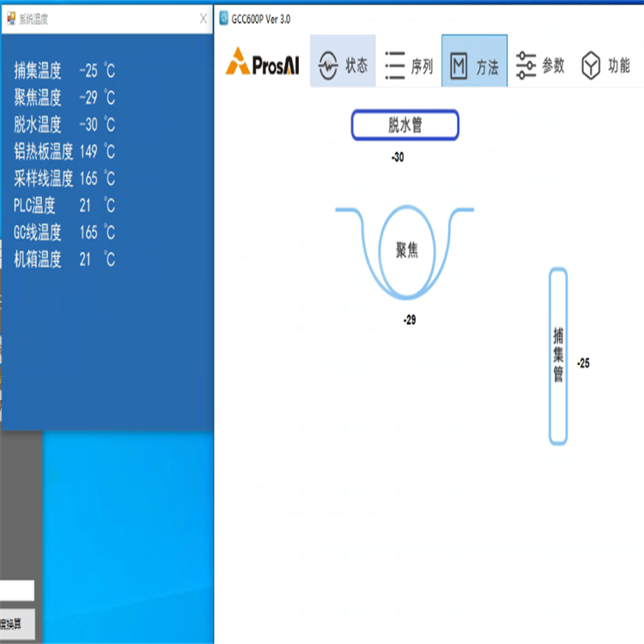Close the 系统温度 temperature window
The height and width of the screenshot is (644, 644).
pos(204,18)
